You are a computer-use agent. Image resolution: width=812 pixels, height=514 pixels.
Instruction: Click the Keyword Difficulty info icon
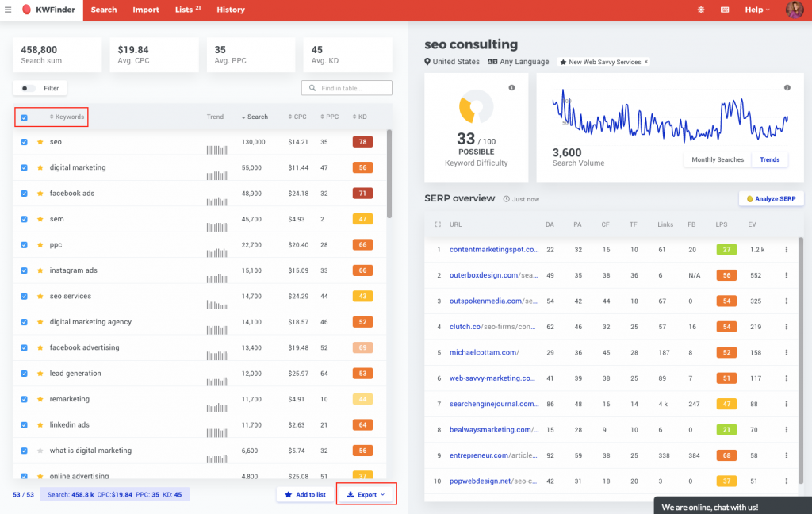(511, 87)
